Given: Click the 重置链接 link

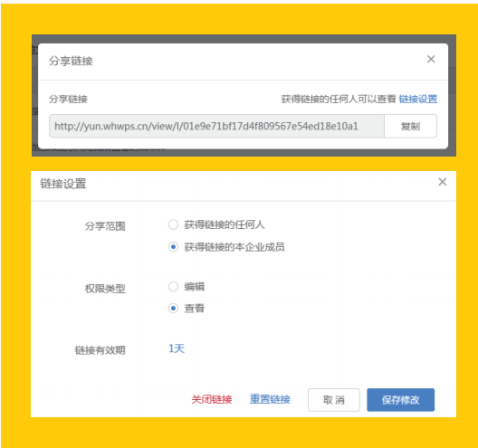Looking at the screenshot, I should 270,399.
